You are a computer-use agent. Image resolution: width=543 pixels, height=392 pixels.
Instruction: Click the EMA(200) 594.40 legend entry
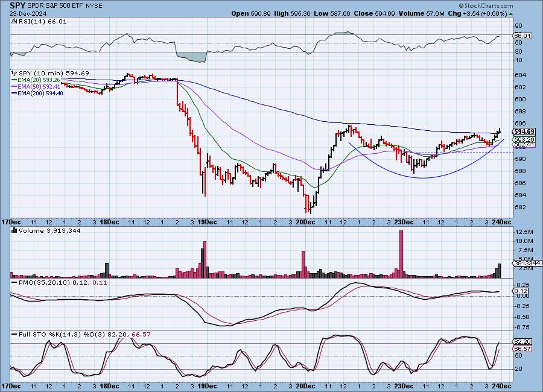40,93
